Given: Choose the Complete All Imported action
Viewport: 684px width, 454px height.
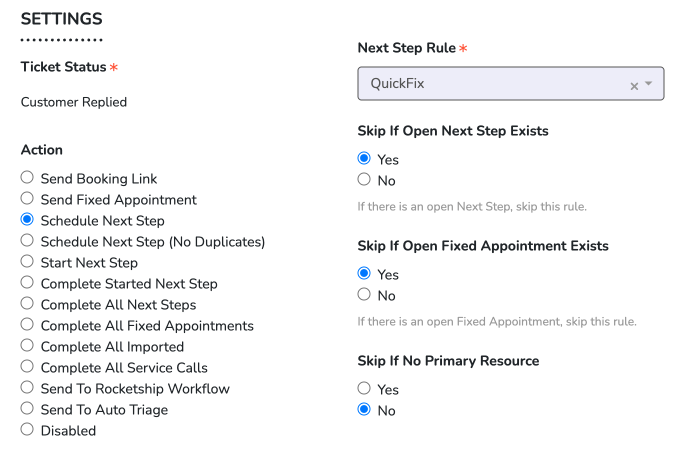Looking at the screenshot, I should pos(27,346).
